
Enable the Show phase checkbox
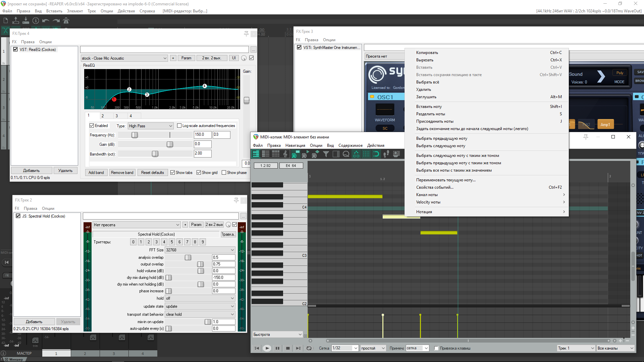coord(224,173)
